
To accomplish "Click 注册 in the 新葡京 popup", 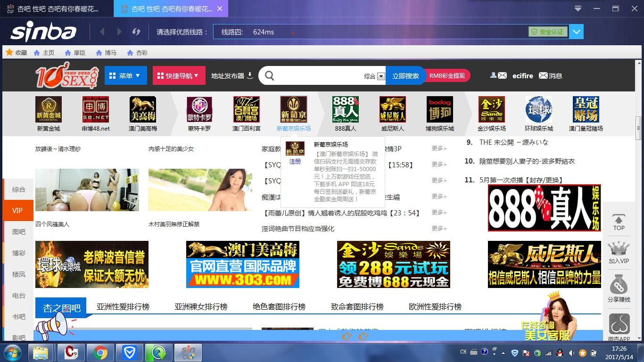I will pyautogui.click(x=295, y=162).
